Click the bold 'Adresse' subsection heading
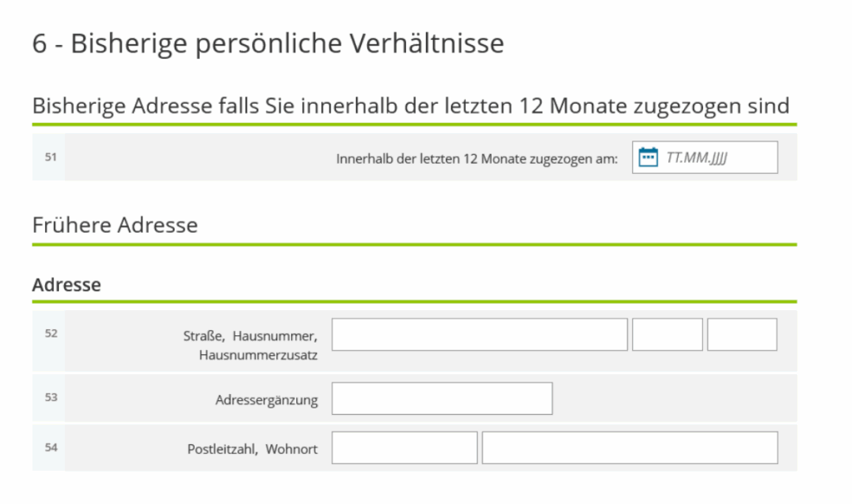This screenshot has width=852, height=504. 67,284
